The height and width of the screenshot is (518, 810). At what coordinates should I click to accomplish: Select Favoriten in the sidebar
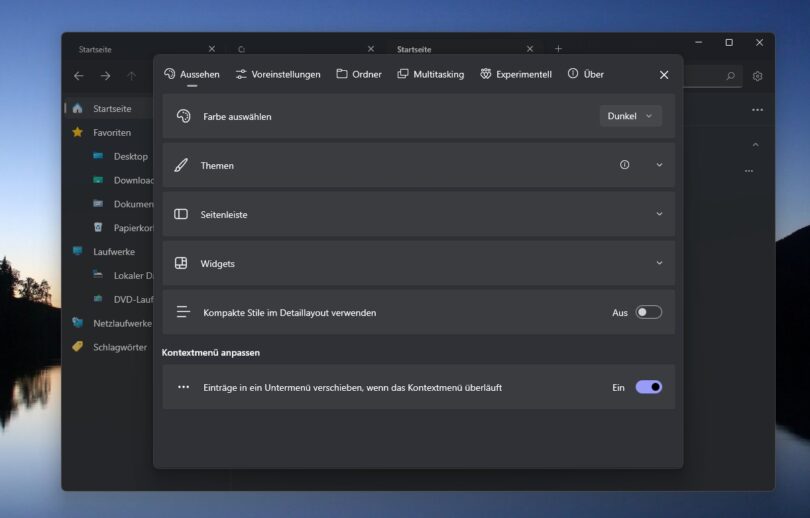112,132
